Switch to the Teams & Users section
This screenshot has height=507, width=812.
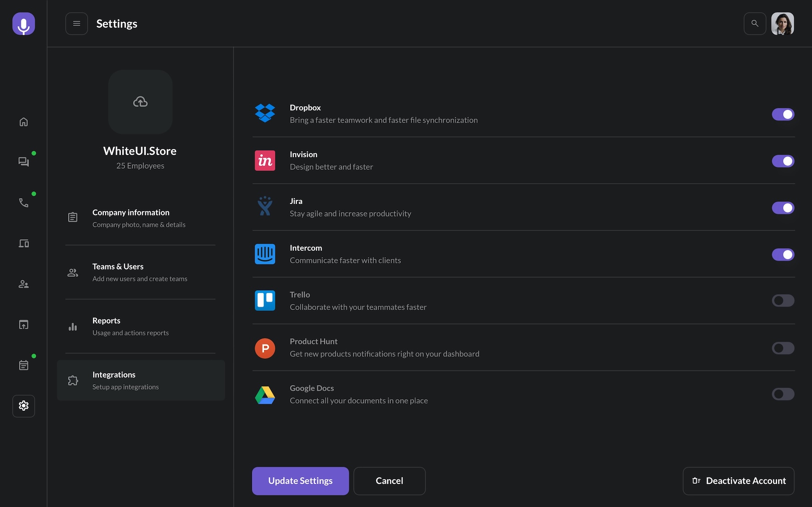coord(140,272)
